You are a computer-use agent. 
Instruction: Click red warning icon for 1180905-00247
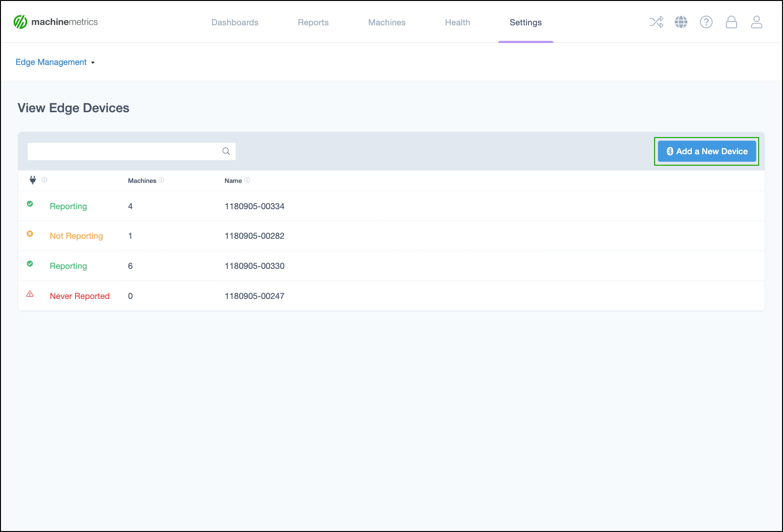point(30,294)
